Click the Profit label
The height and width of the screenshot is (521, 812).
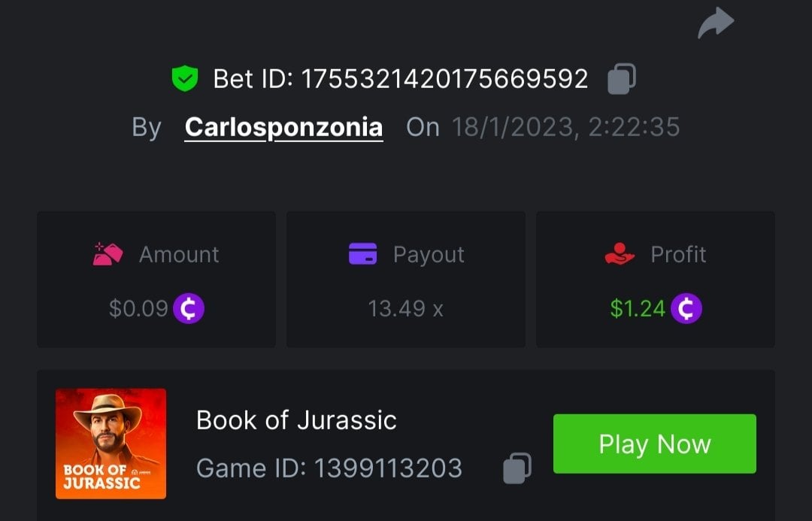coord(678,254)
